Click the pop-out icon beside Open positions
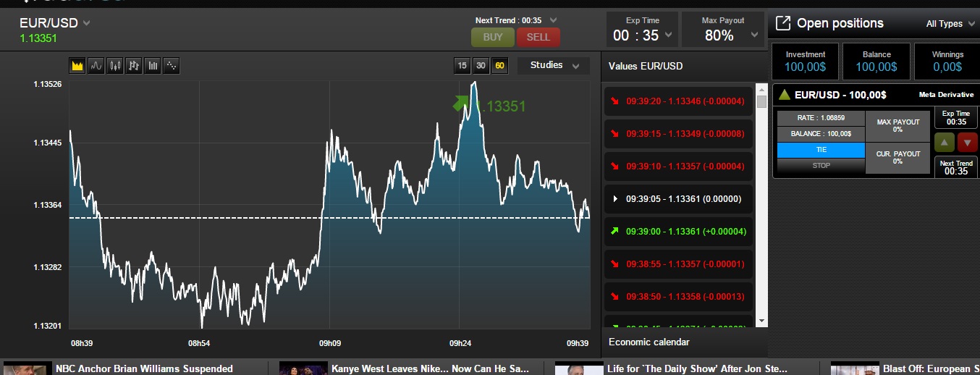 [x=782, y=23]
